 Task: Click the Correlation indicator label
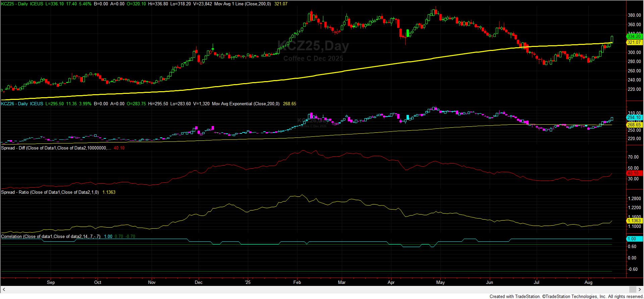[x=50, y=237]
